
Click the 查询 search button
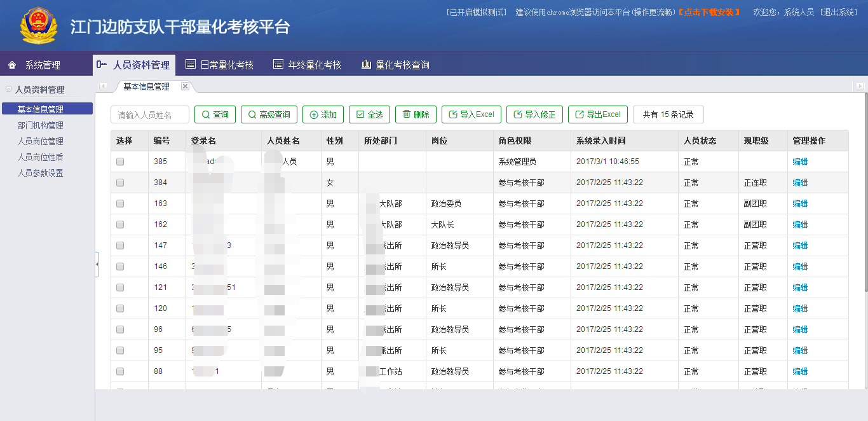pyautogui.click(x=215, y=114)
